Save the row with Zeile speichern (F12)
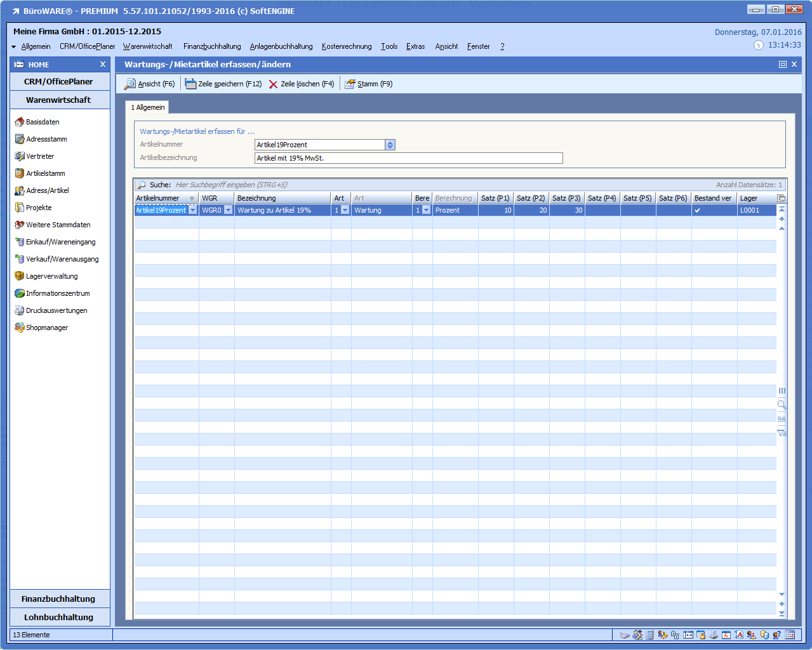Screen dimensions: 812x650 [223, 84]
